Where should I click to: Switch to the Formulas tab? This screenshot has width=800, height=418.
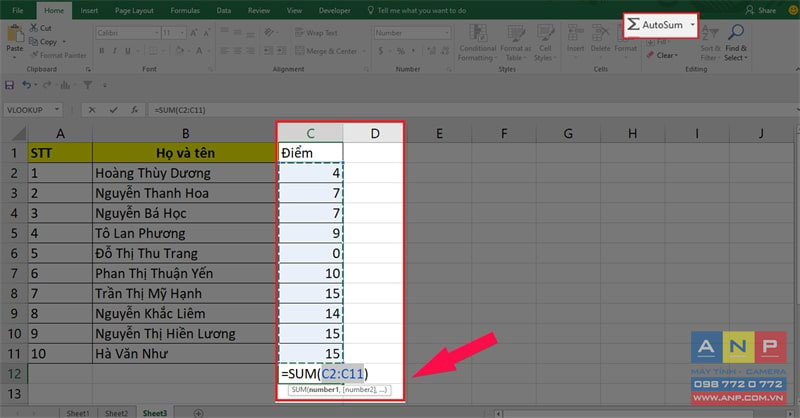185,10
